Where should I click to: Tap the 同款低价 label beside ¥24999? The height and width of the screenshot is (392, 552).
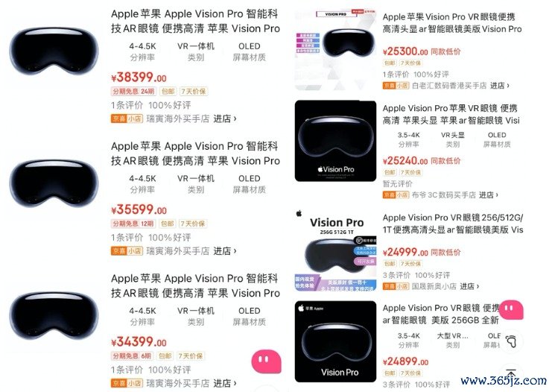(x=445, y=252)
